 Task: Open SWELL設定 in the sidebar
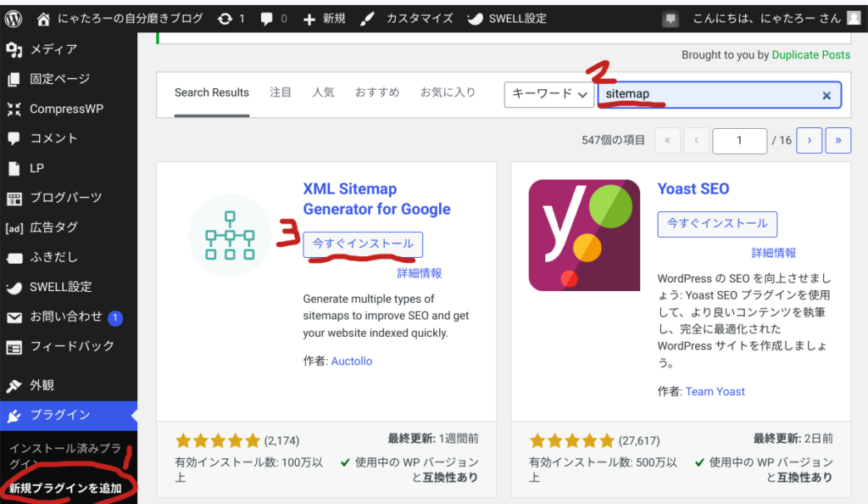(60, 287)
